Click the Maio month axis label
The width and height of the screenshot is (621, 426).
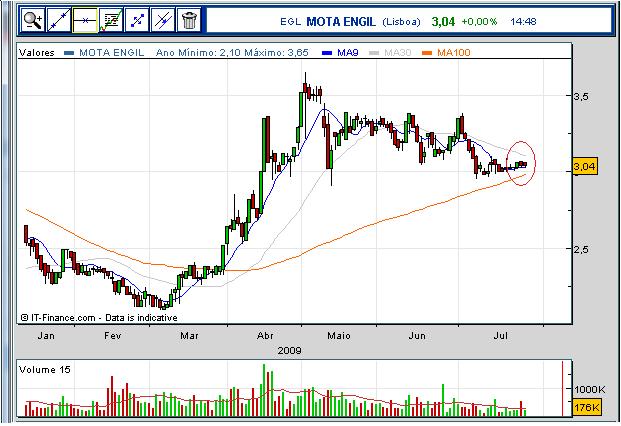[339, 336]
